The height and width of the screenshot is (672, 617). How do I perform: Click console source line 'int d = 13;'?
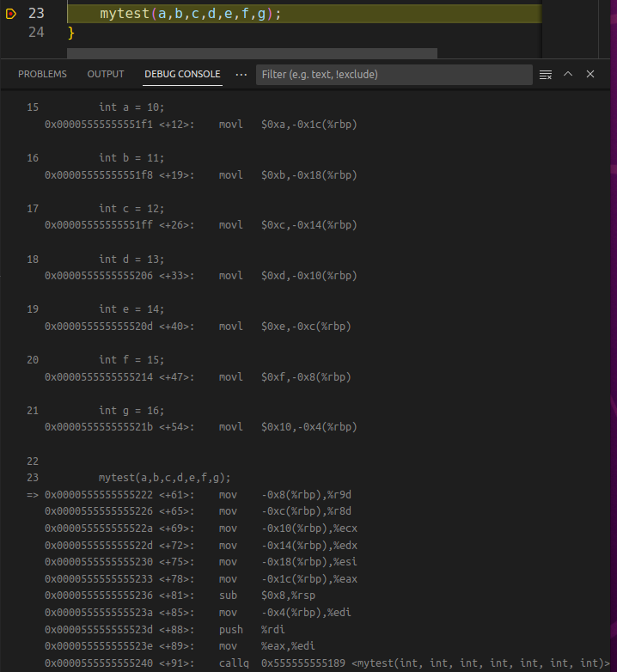click(131, 259)
